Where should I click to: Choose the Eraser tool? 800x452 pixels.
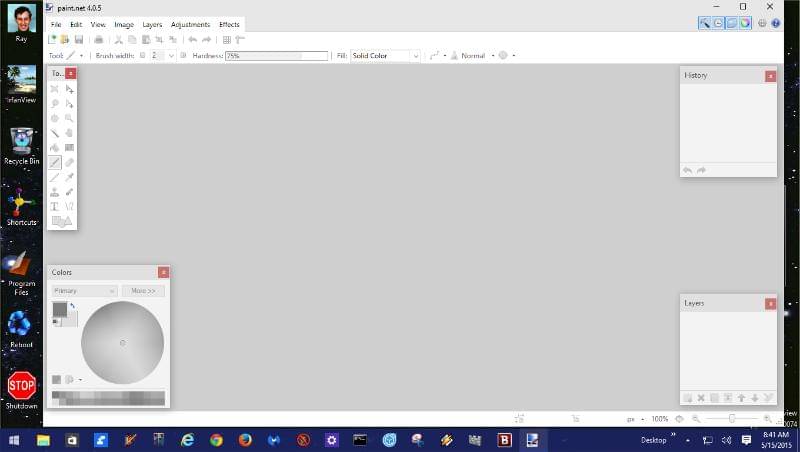70,162
